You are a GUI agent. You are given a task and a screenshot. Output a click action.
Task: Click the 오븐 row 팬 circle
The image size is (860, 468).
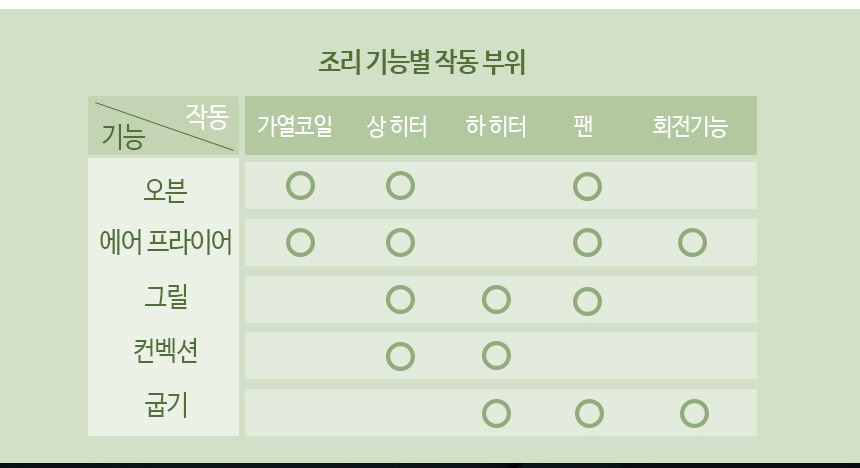click(x=587, y=186)
